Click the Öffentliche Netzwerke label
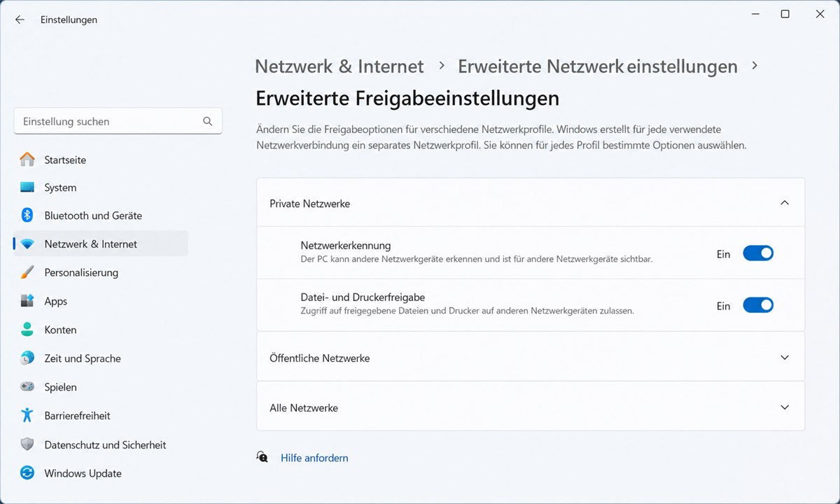Image resolution: width=840 pixels, height=504 pixels. 319,358
